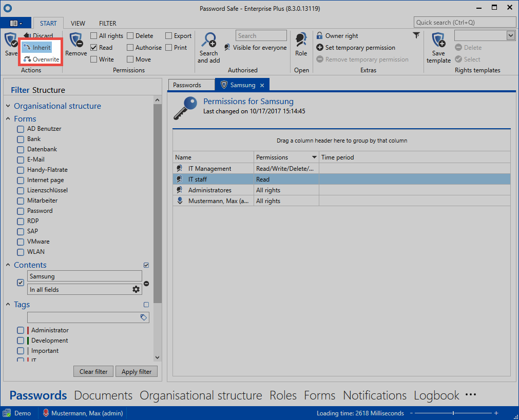Select the START ribbon tab
This screenshot has height=420, width=519.
(x=48, y=24)
